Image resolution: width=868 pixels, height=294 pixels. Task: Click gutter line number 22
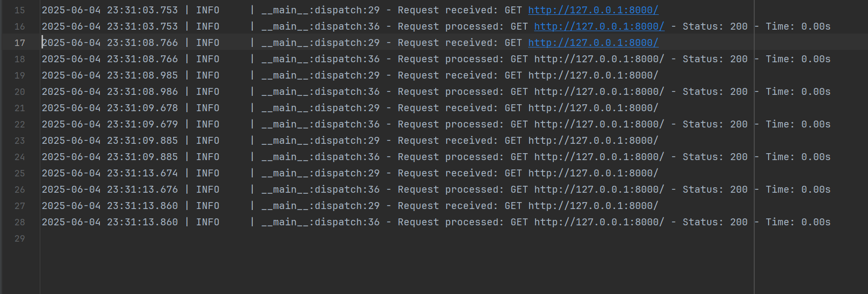tap(20, 125)
